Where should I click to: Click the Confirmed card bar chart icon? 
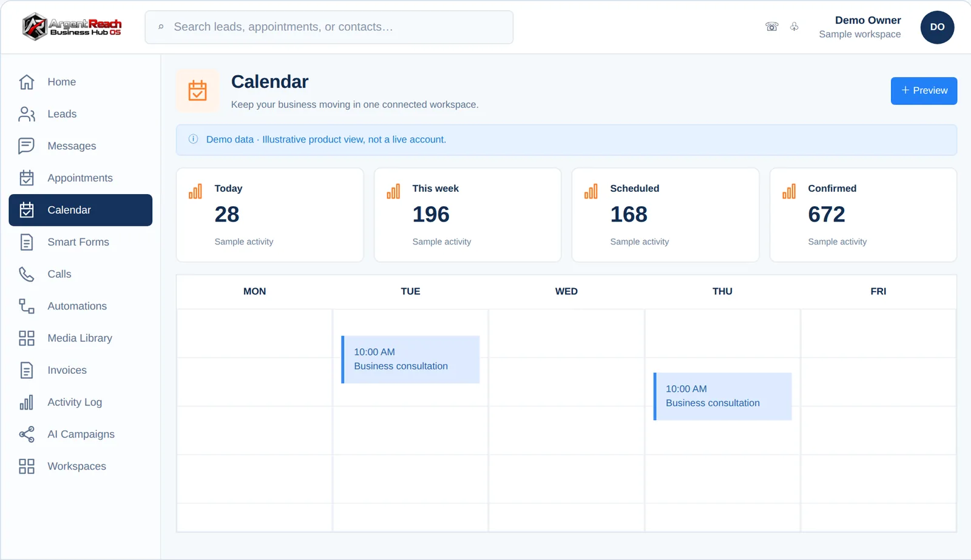789,191
